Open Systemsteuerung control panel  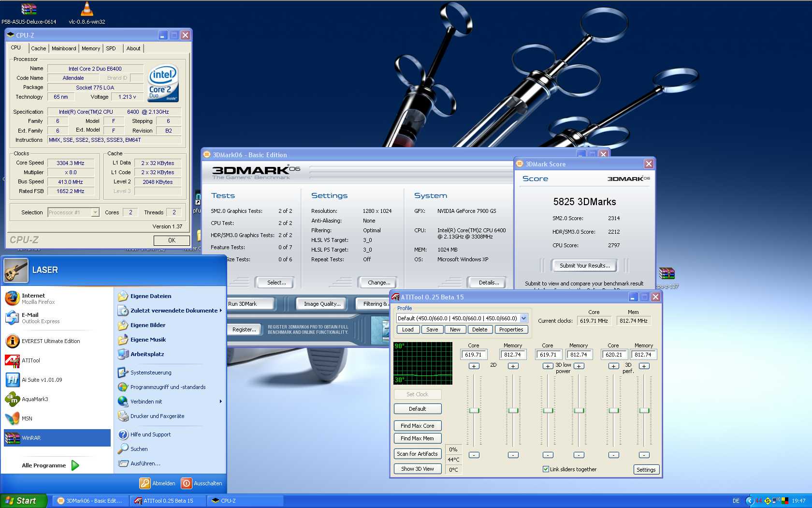click(151, 373)
